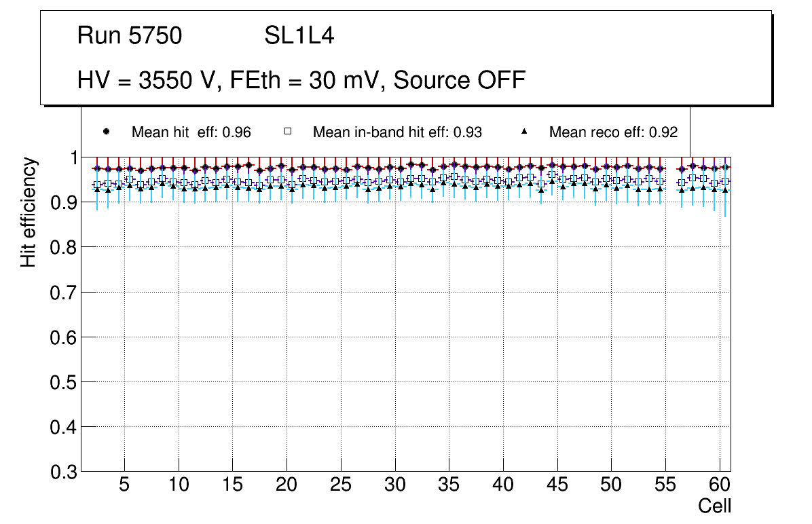Click the x-axis tick label 15
Screen dimensions: 812x524
click(232, 485)
